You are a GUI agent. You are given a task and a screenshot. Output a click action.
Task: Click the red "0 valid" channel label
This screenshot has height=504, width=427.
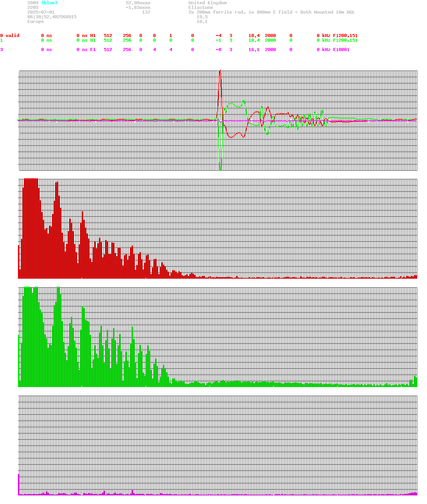coord(10,35)
